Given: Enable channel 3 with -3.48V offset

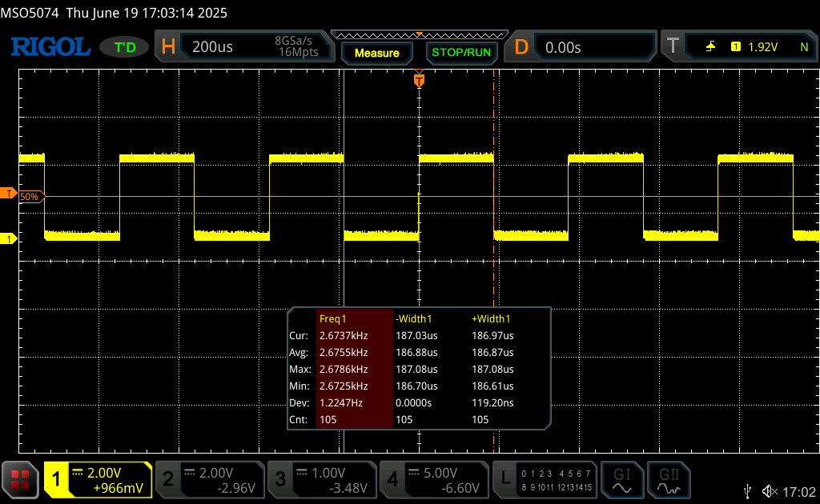Looking at the screenshot, I should pos(321,479).
